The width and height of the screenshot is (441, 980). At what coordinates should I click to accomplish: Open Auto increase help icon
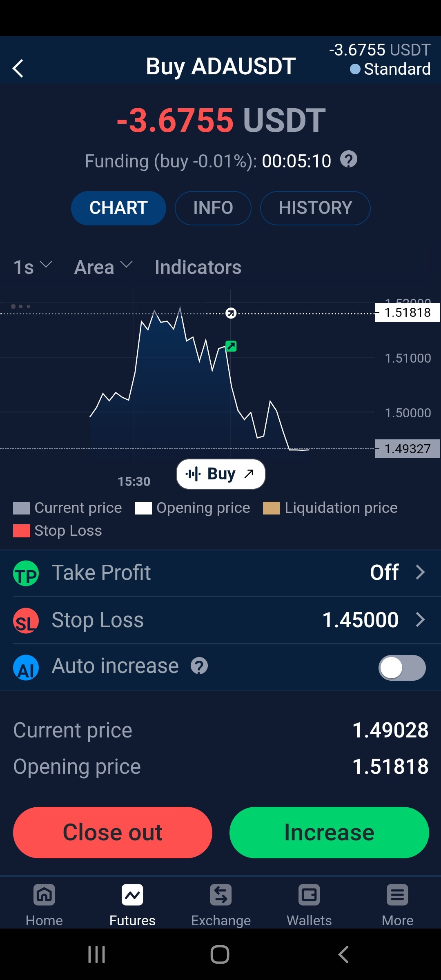[199, 666]
